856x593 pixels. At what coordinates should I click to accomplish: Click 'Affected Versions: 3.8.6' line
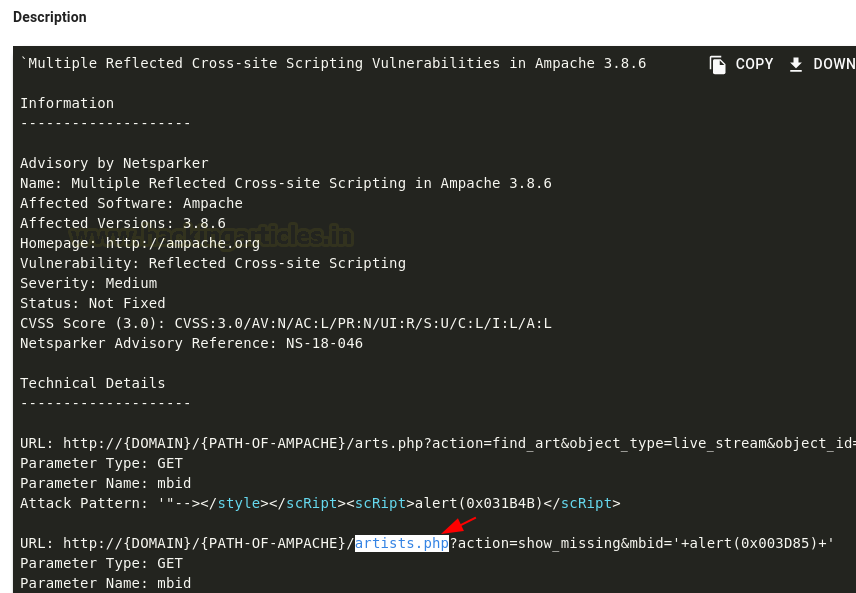tap(123, 223)
